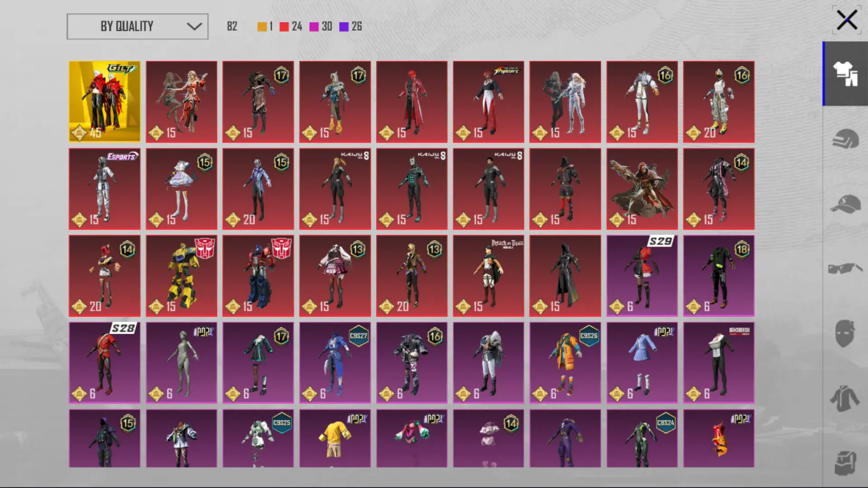Select the orange C9S26 jacket outfit

[x=565, y=363]
